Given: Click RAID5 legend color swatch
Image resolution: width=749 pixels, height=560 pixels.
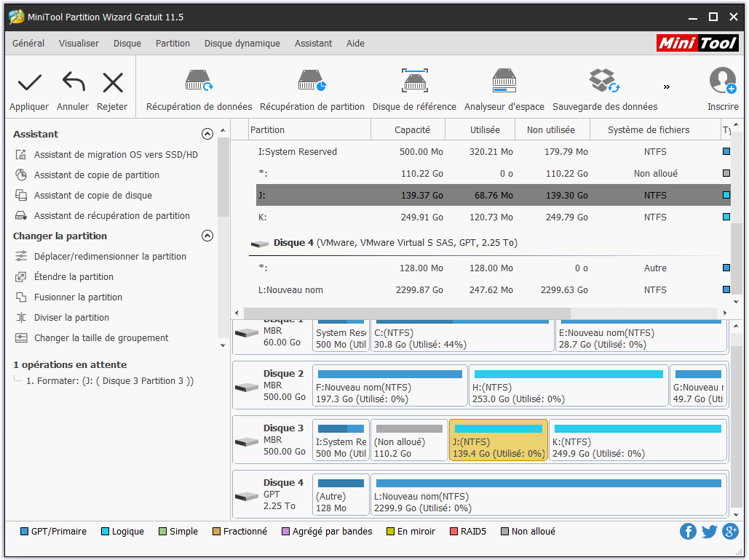Looking at the screenshot, I should [x=453, y=532].
